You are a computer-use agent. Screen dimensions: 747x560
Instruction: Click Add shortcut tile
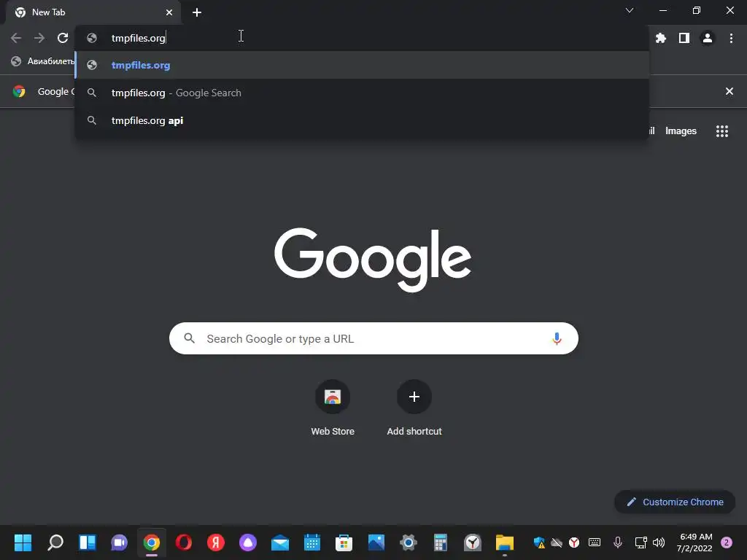coord(414,408)
